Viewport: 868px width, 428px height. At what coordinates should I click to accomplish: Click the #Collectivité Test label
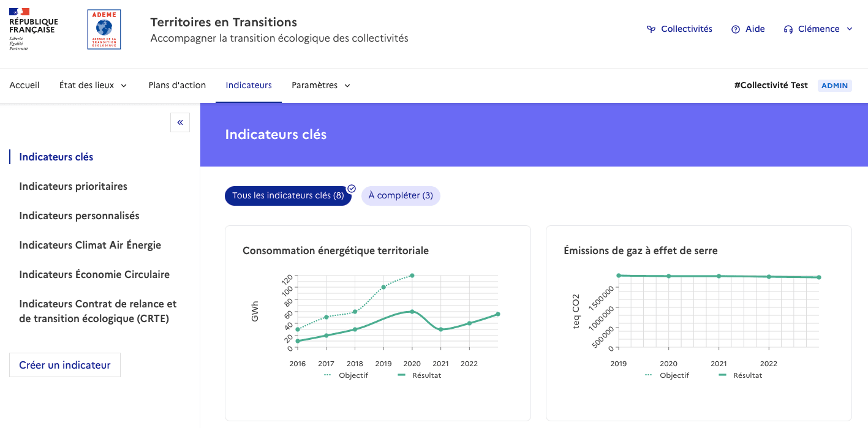(771, 86)
